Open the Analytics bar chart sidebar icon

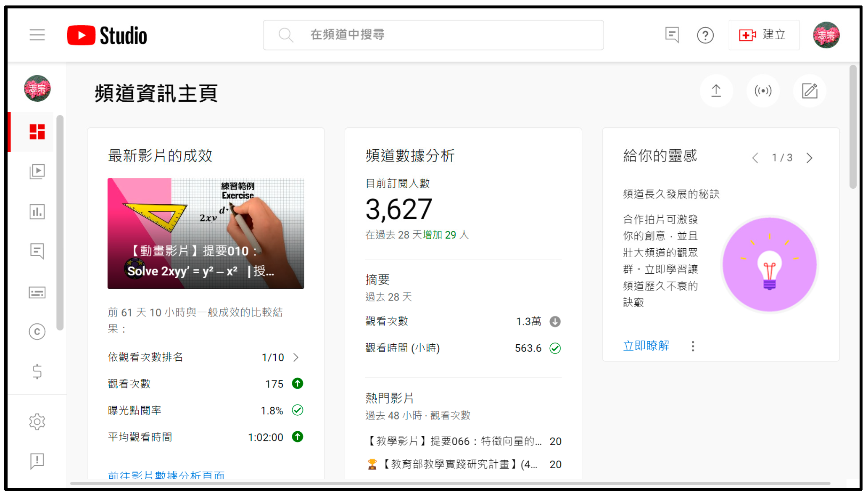point(37,211)
